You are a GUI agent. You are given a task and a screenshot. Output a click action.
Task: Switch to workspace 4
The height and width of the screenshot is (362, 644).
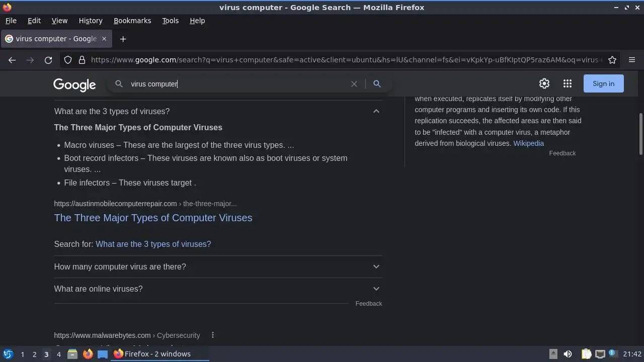click(x=58, y=354)
